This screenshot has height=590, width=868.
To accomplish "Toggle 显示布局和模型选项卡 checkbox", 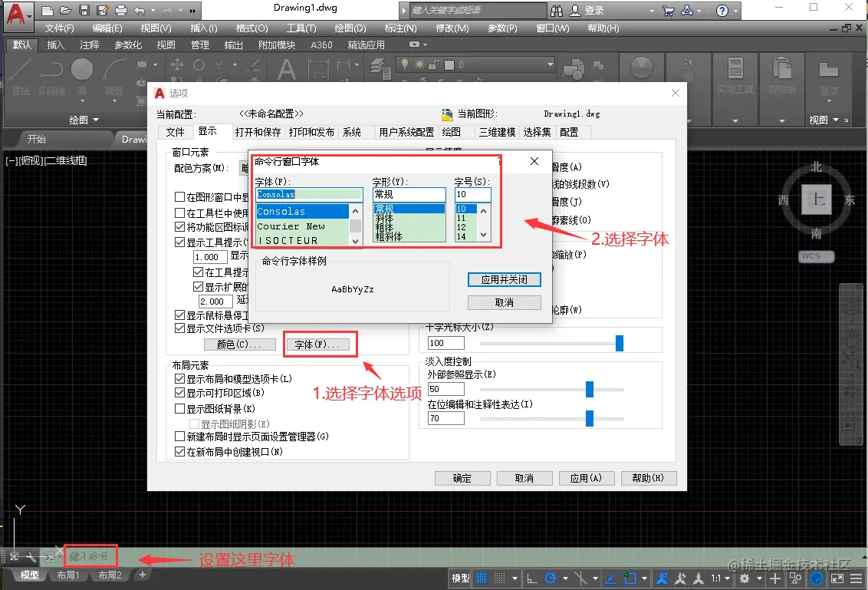I will click(179, 379).
